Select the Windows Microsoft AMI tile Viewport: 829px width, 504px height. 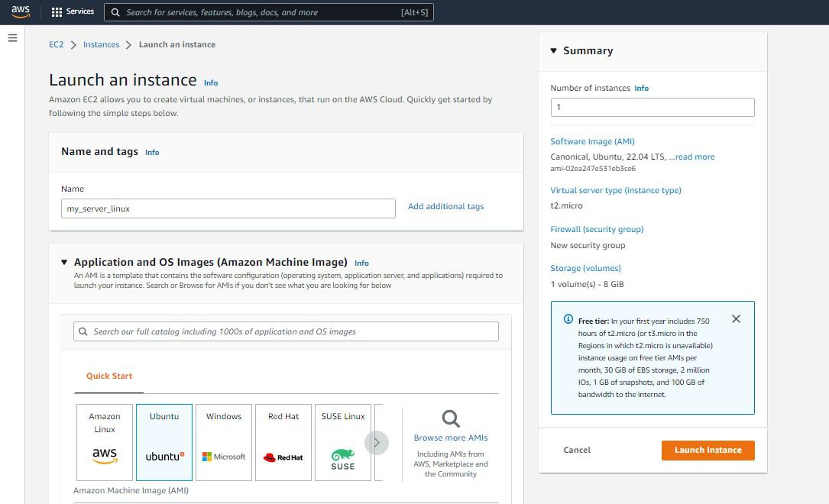coord(224,443)
